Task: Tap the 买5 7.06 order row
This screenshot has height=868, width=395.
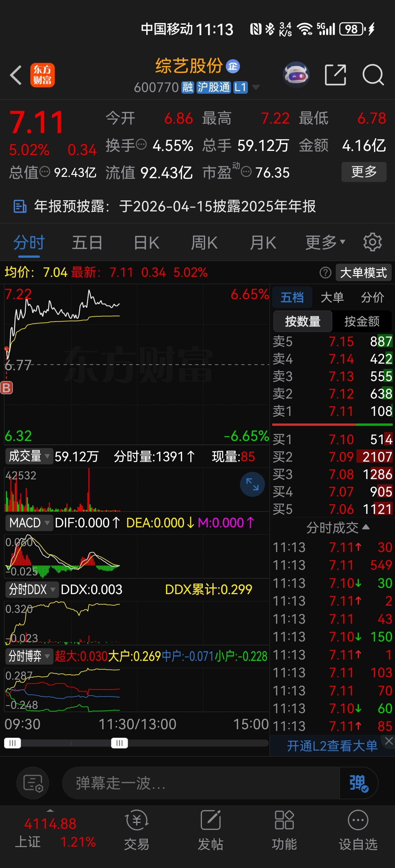Action: tap(332, 509)
